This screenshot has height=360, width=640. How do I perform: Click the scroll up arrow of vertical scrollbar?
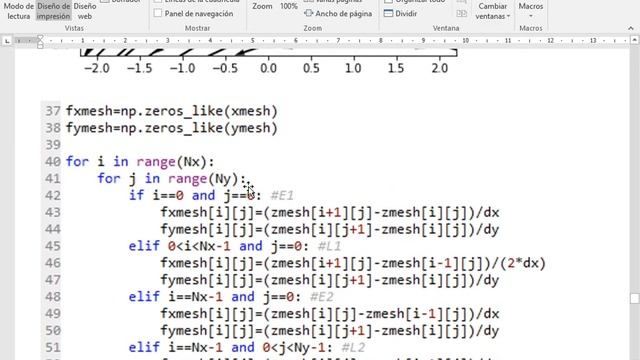click(634, 40)
